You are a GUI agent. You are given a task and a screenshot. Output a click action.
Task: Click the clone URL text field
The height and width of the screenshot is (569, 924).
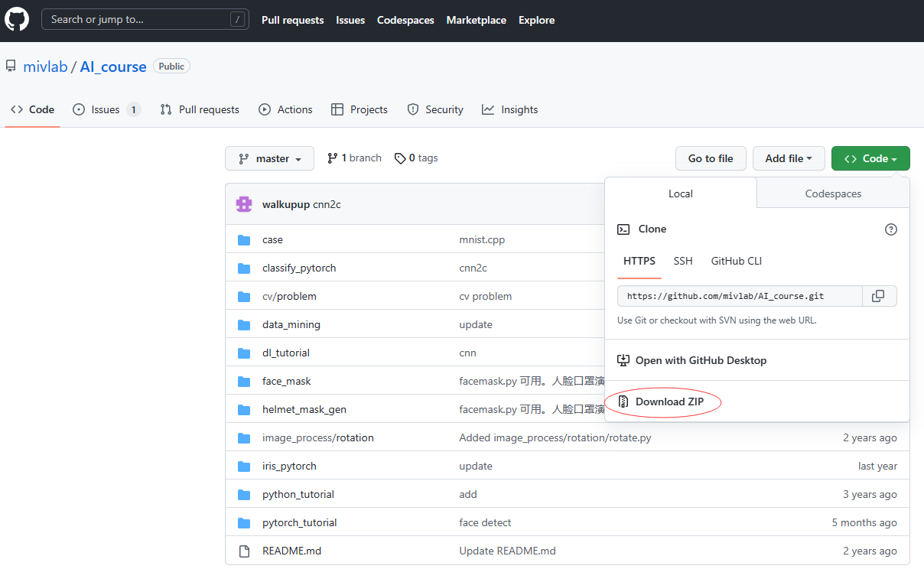click(x=740, y=296)
